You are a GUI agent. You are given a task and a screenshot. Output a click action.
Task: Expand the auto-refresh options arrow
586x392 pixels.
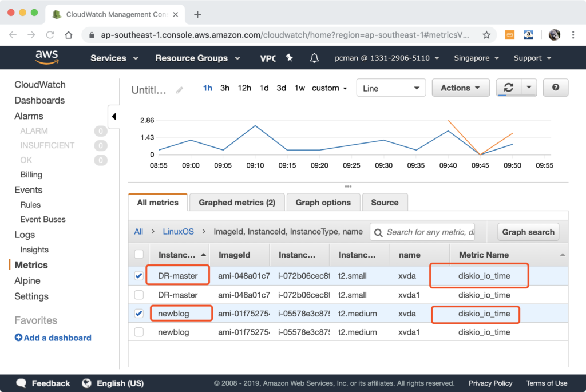point(529,88)
